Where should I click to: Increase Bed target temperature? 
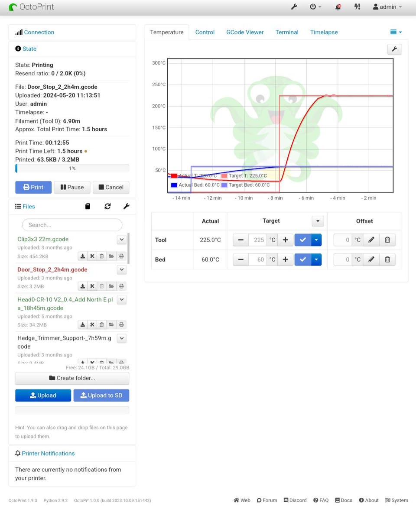click(x=285, y=260)
